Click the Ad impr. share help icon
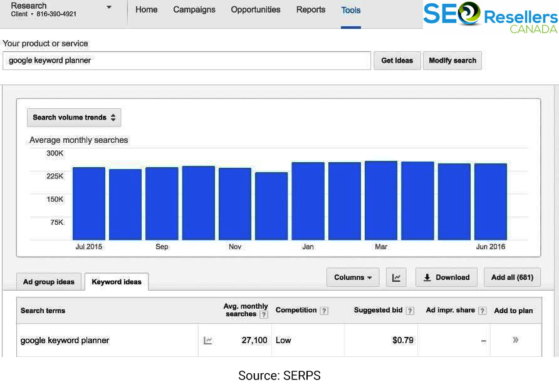Viewport: 559px width, 392px height. coord(483,311)
